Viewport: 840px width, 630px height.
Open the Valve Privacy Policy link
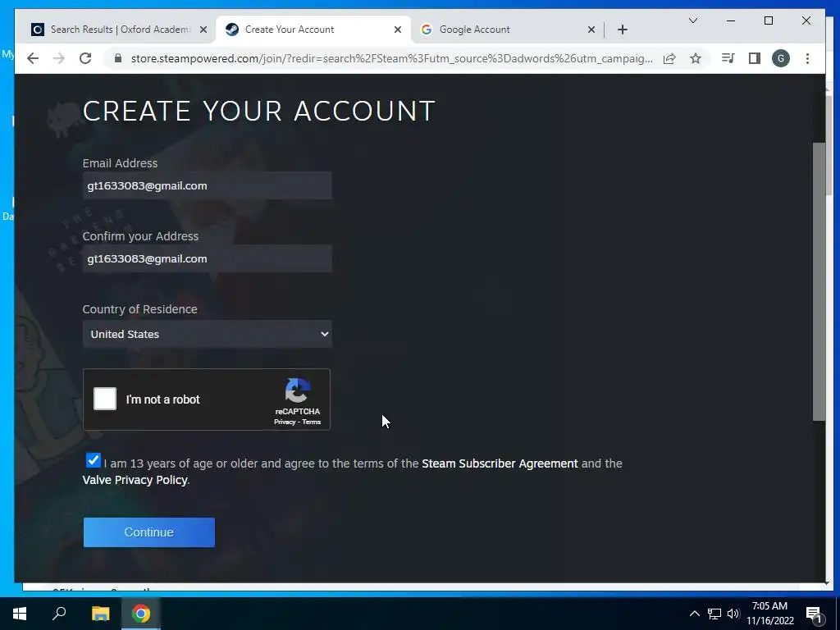(x=135, y=480)
